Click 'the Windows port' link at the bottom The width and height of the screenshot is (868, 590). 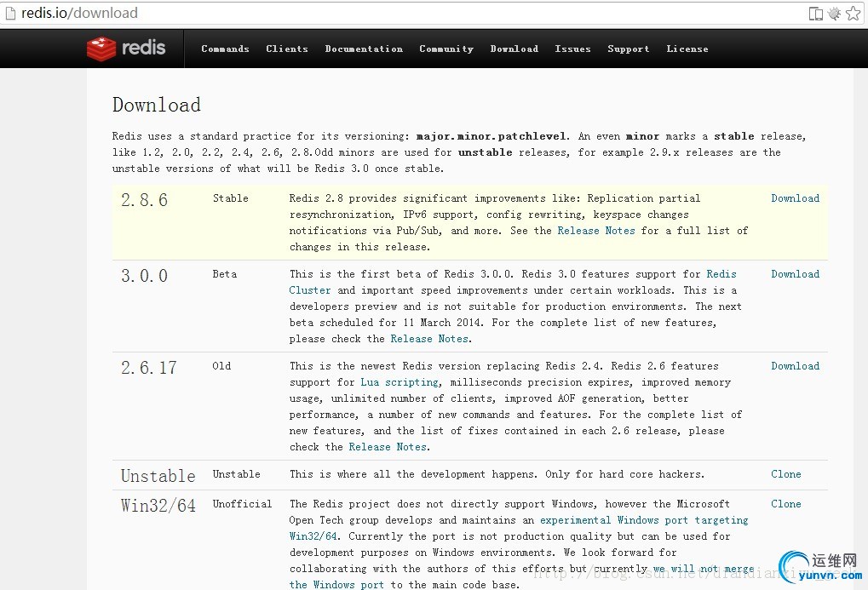tap(336, 584)
